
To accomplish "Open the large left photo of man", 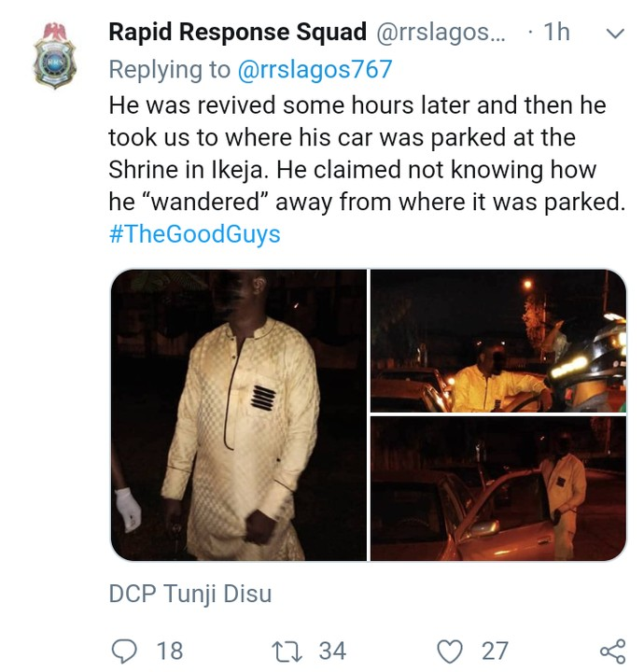I will pyautogui.click(x=239, y=414).
